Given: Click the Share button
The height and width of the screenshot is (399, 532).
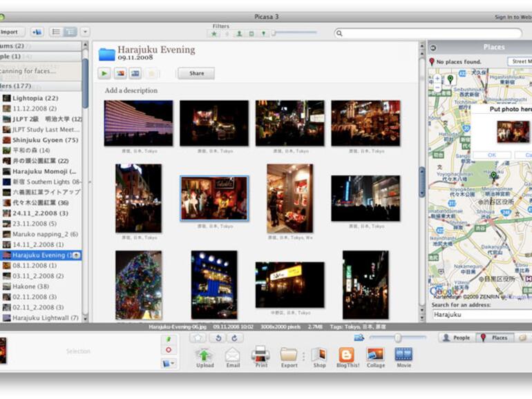Looking at the screenshot, I should pos(196,73).
